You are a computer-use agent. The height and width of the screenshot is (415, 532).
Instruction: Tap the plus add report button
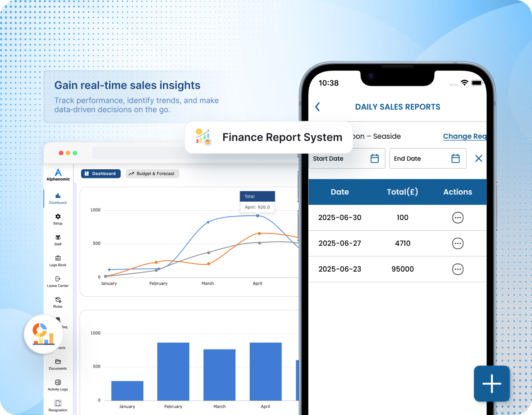tap(492, 384)
